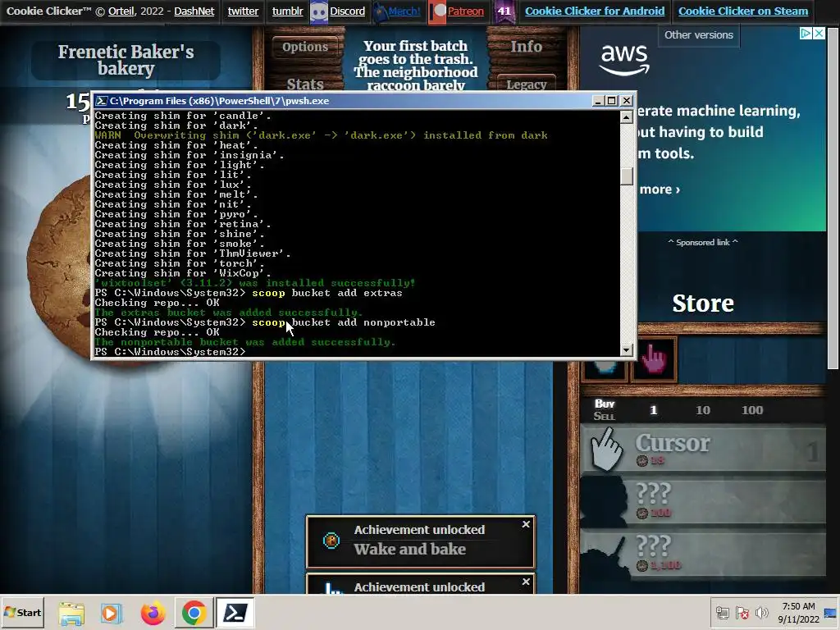This screenshot has height=630, width=840.
Task: Open the tumblr link
Action: (x=287, y=11)
